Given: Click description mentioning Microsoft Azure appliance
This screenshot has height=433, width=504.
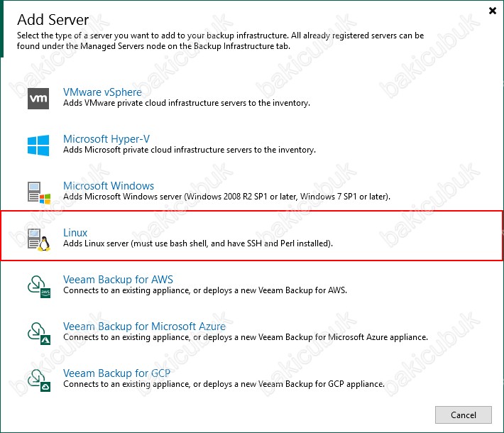Looking at the screenshot, I should pyautogui.click(x=246, y=337).
